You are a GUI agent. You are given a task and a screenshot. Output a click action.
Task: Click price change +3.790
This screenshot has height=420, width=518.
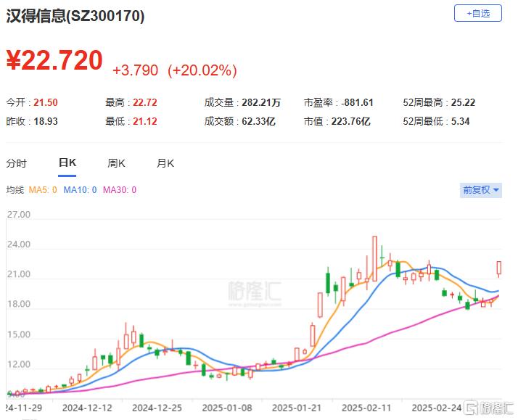(x=136, y=70)
